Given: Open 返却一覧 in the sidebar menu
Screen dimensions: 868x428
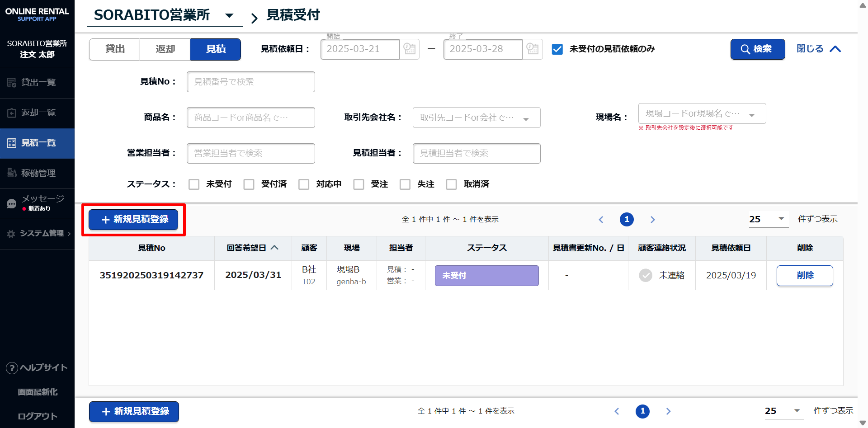Looking at the screenshot, I should click(x=38, y=113).
